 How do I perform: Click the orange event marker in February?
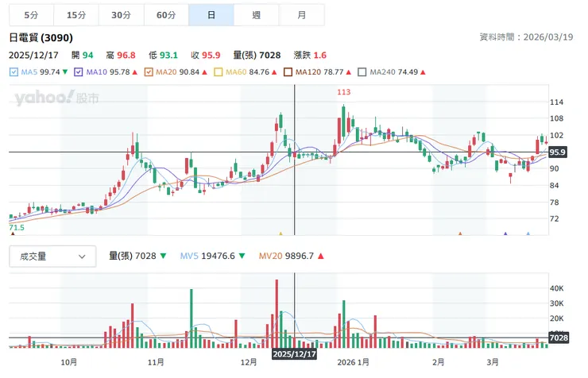(x=460, y=233)
